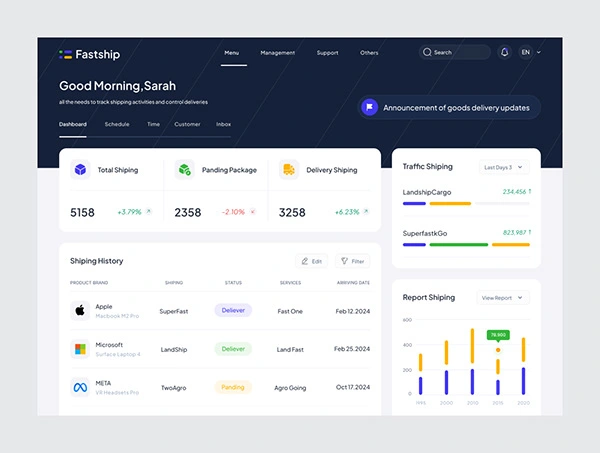Click the Surface Laptop 4 product subtitle
600x453 pixels.
coord(118,354)
